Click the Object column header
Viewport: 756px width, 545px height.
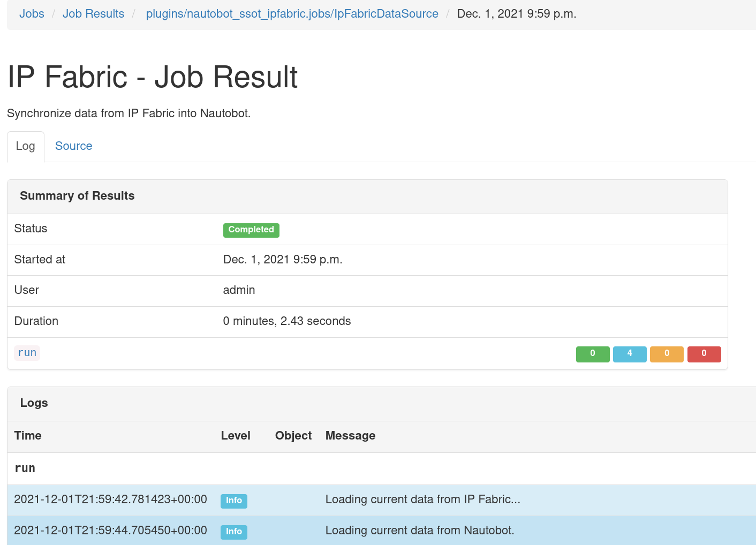click(293, 436)
